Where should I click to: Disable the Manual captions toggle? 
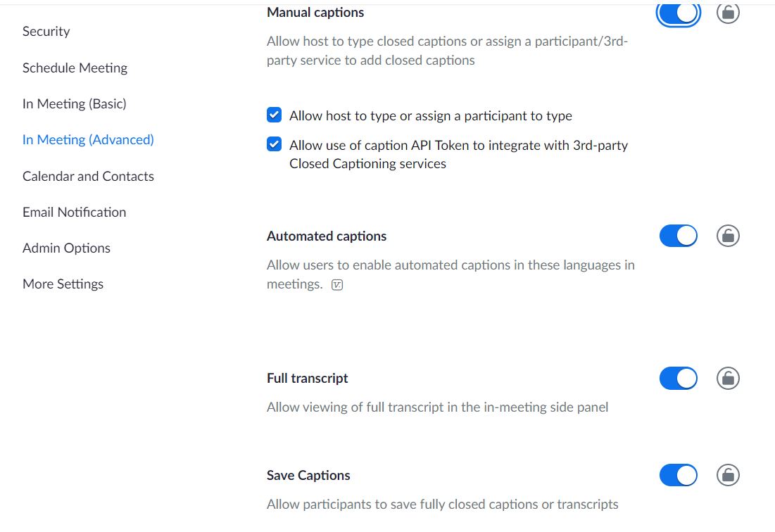pos(678,12)
